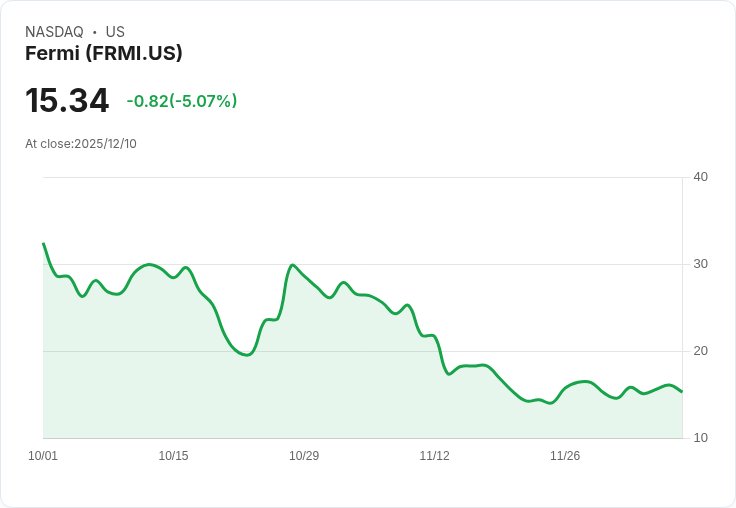The height and width of the screenshot is (508, 736).
Task: Click the price line's final point at right edge
Action: (x=682, y=391)
